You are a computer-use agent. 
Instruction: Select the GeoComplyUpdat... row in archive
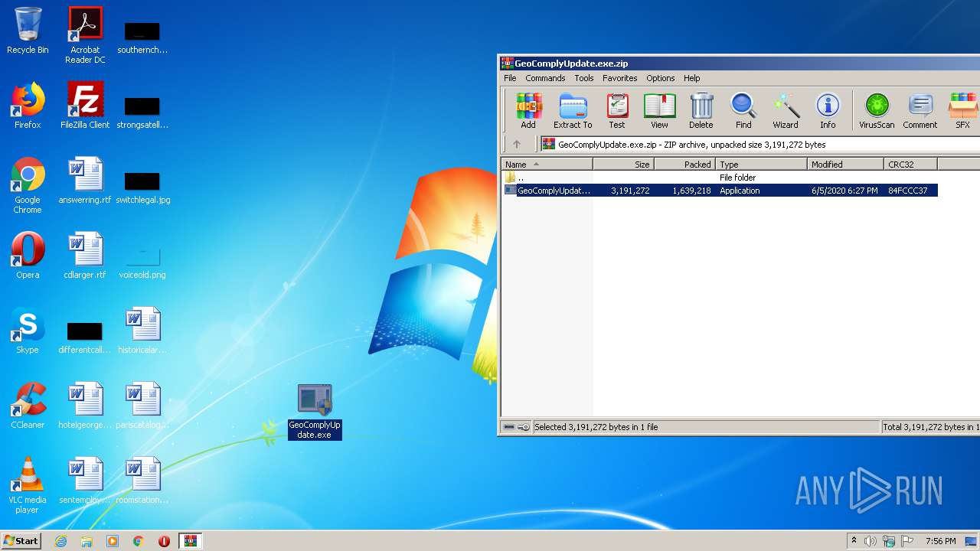point(720,191)
